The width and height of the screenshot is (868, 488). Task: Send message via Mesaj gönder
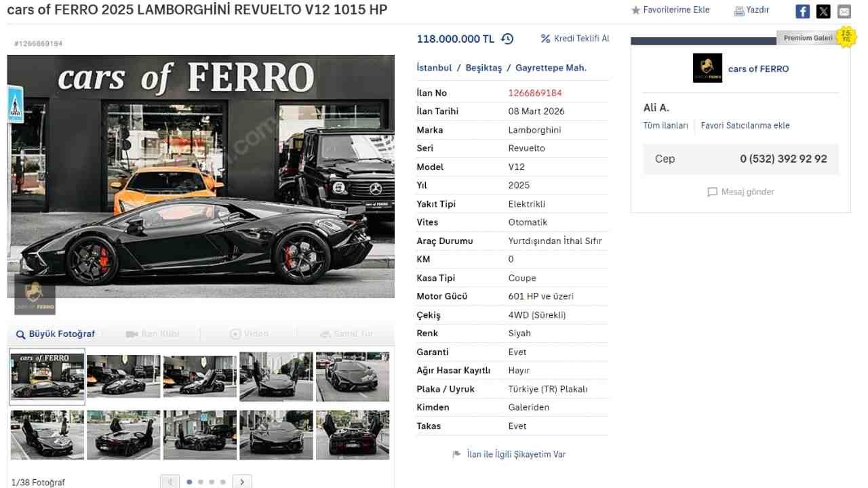pos(741,192)
